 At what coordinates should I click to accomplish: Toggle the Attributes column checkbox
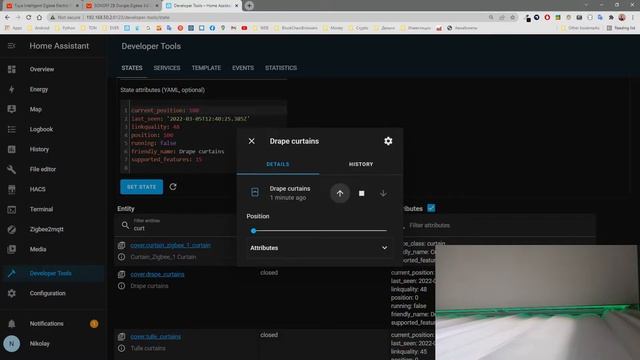tap(431, 208)
